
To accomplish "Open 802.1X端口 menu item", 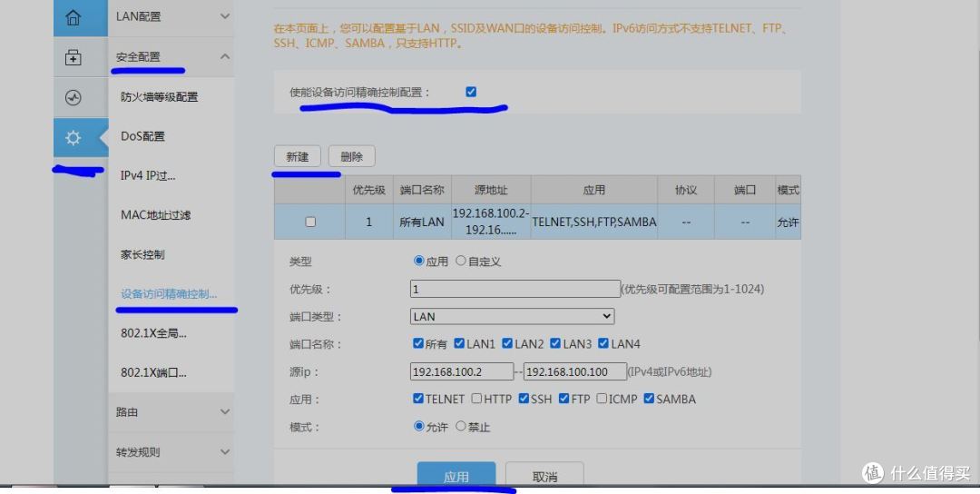I will click(x=153, y=372).
